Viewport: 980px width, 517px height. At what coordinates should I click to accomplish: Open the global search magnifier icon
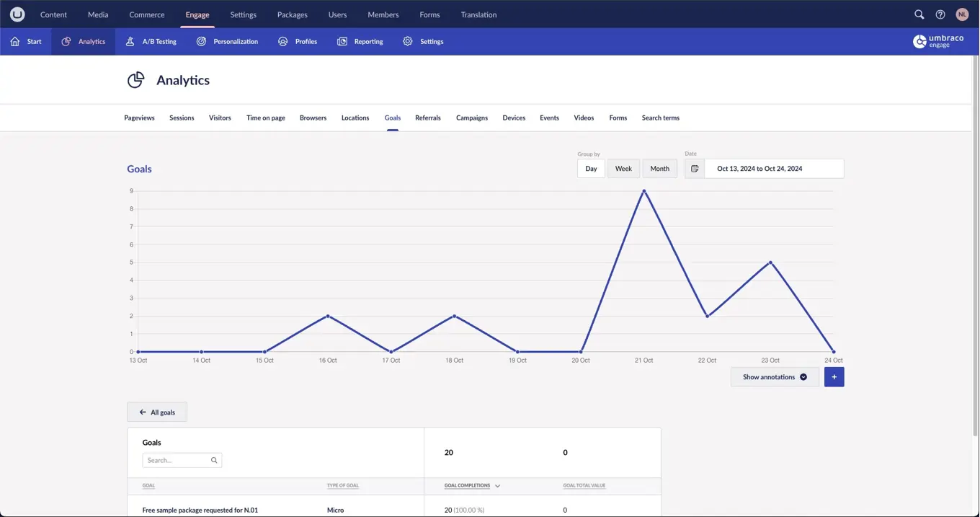tap(919, 14)
